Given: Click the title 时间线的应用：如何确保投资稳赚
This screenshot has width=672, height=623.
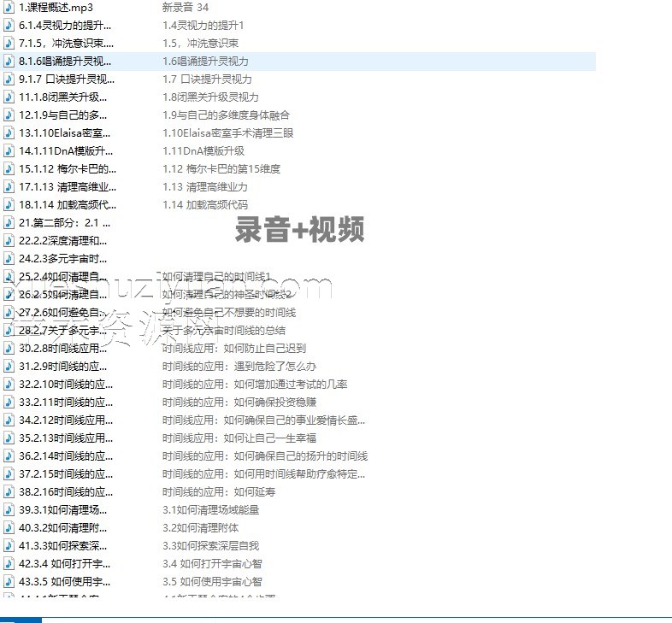Looking at the screenshot, I should [239, 403].
